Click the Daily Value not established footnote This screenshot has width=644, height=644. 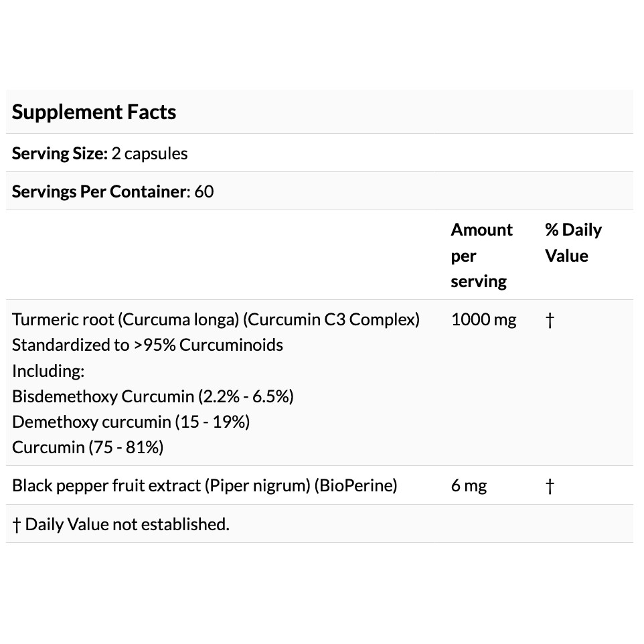[x=121, y=524]
